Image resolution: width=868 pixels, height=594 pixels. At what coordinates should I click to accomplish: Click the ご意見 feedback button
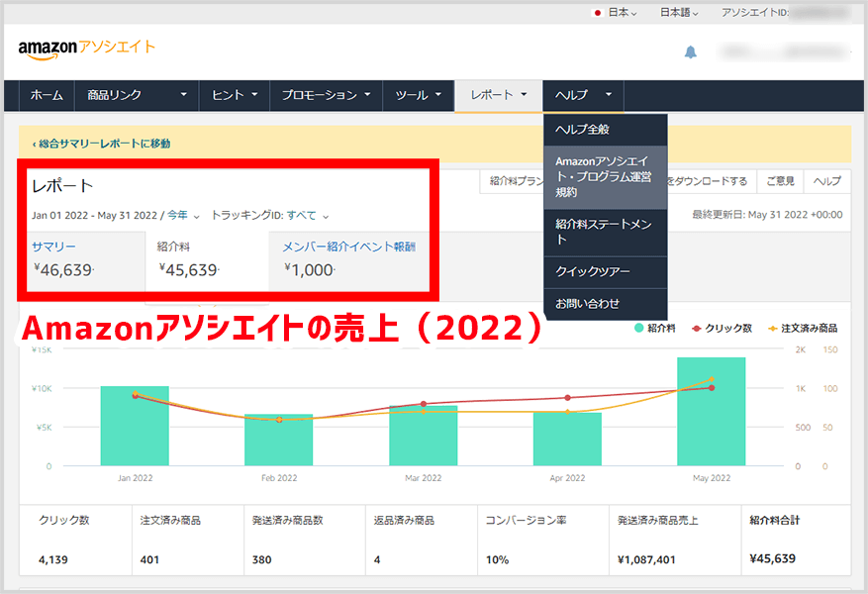tap(780, 181)
